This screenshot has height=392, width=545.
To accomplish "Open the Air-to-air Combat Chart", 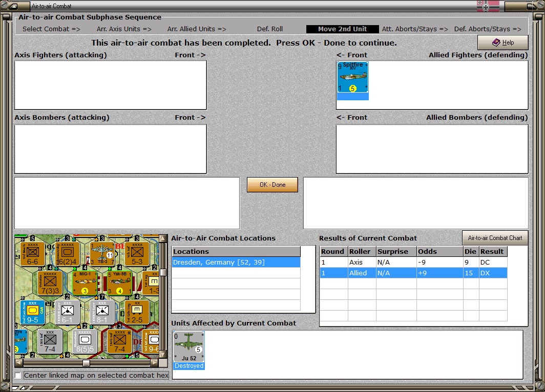I will coord(495,238).
